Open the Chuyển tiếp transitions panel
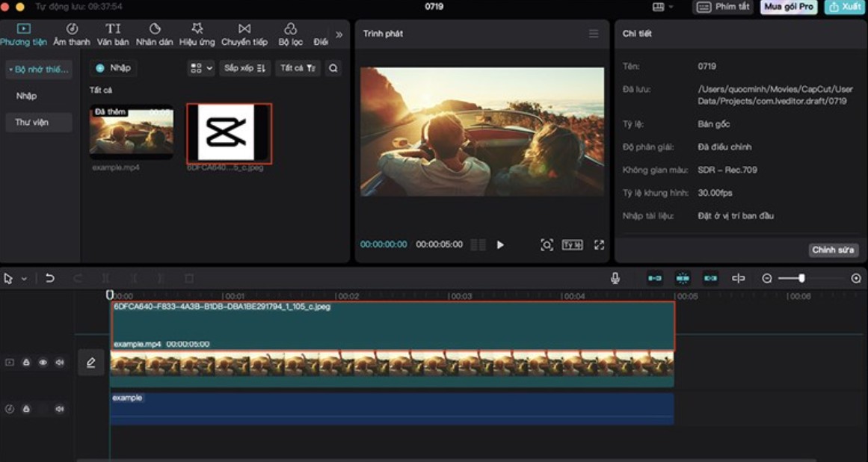868x462 pixels. 244,34
